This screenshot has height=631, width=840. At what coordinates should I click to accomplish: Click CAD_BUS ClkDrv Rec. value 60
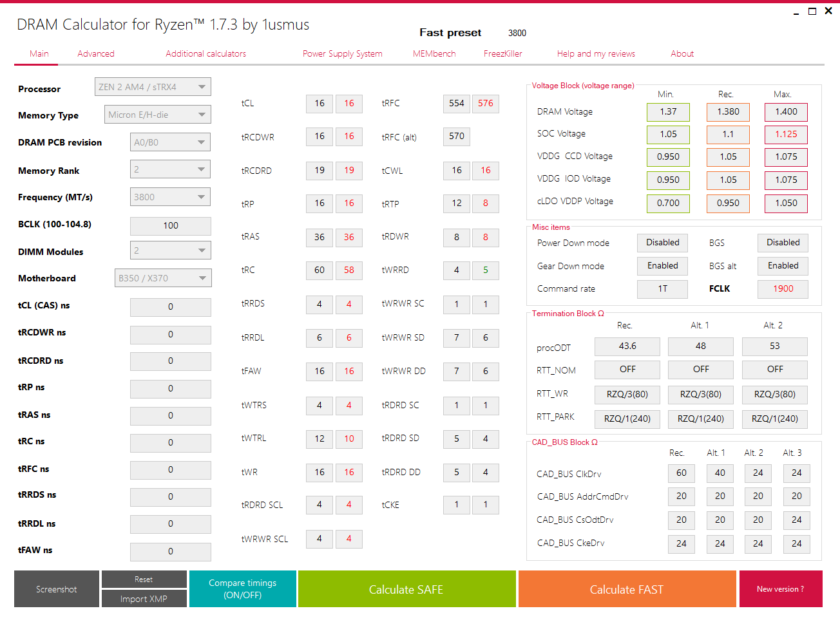pos(682,473)
